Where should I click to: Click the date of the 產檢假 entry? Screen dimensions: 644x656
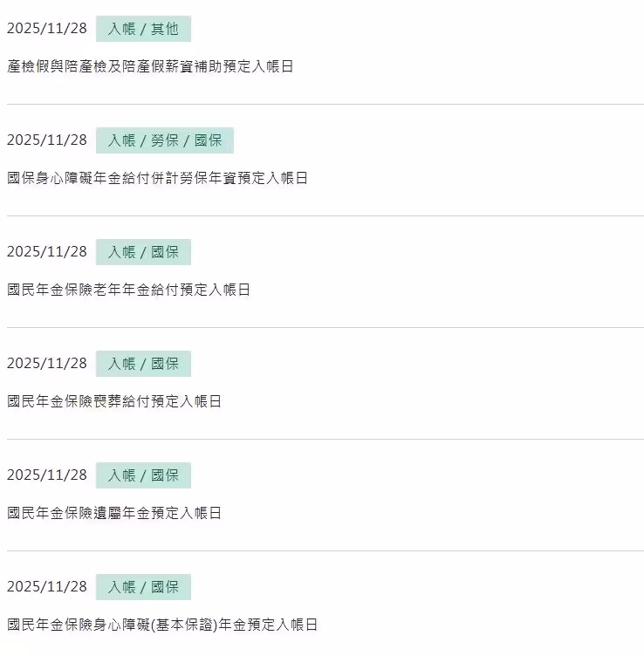[47, 29]
